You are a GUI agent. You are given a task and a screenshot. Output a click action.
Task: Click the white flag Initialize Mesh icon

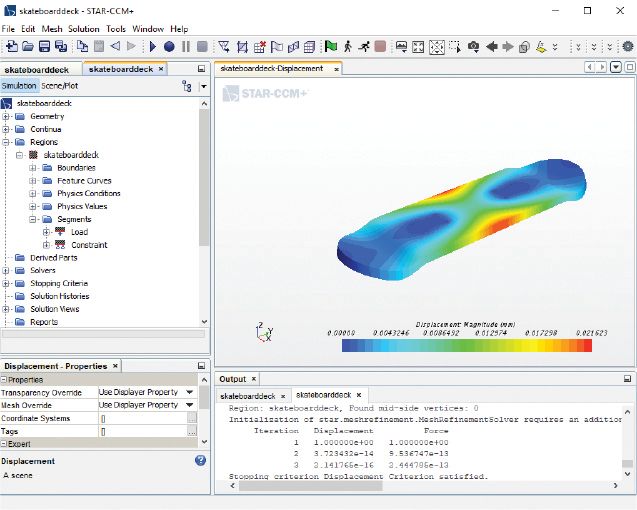(x=277, y=47)
